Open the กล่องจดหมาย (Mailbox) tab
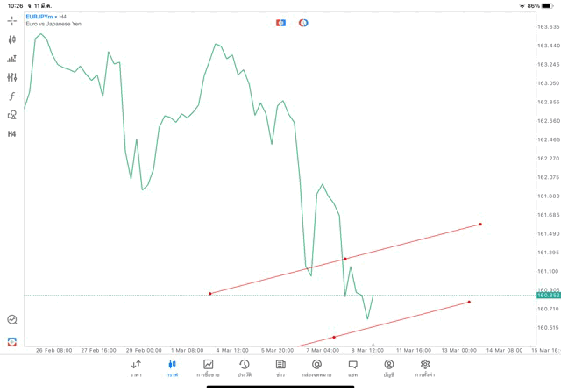Screen dimensions: 561x392 pyautogui.click(x=316, y=367)
